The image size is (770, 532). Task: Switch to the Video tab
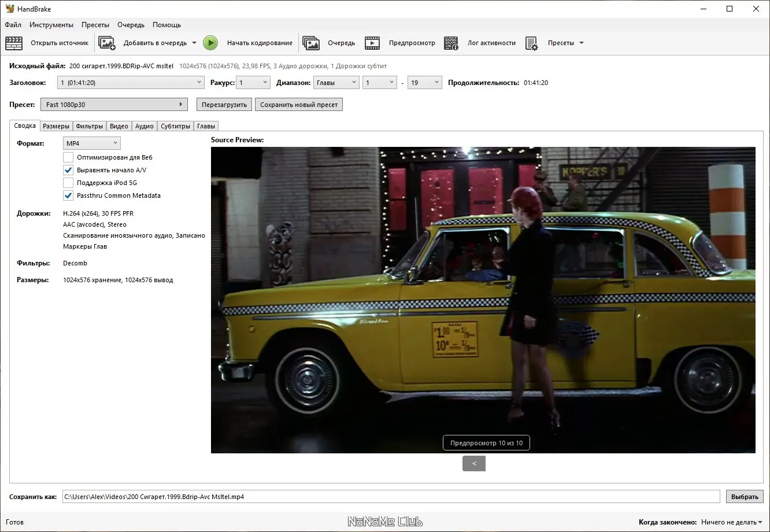pyautogui.click(x=119, y=126)
